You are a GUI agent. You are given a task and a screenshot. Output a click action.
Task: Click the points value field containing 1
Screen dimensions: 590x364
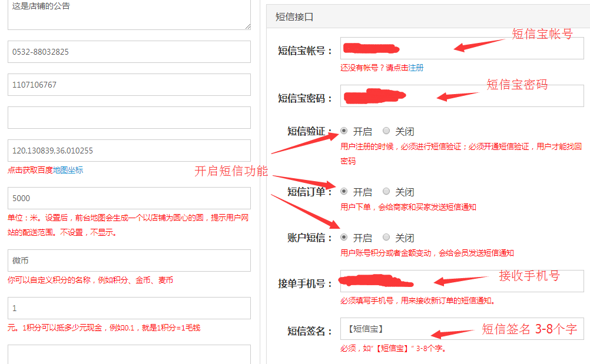[x=129, y=308]
